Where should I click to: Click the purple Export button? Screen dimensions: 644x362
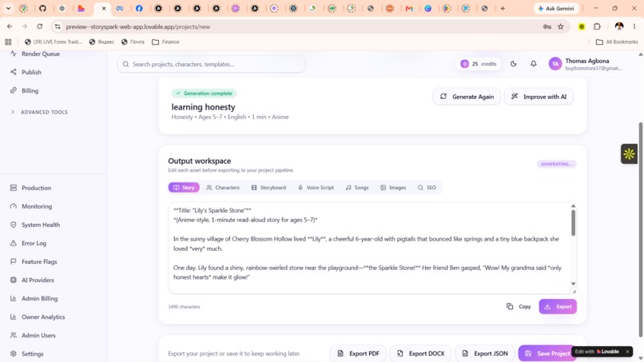(x=558, y=307)
